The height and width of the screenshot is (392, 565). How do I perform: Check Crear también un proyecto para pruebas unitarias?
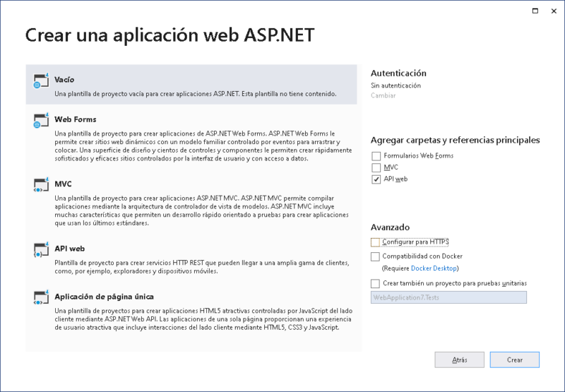tap(375, 283)
